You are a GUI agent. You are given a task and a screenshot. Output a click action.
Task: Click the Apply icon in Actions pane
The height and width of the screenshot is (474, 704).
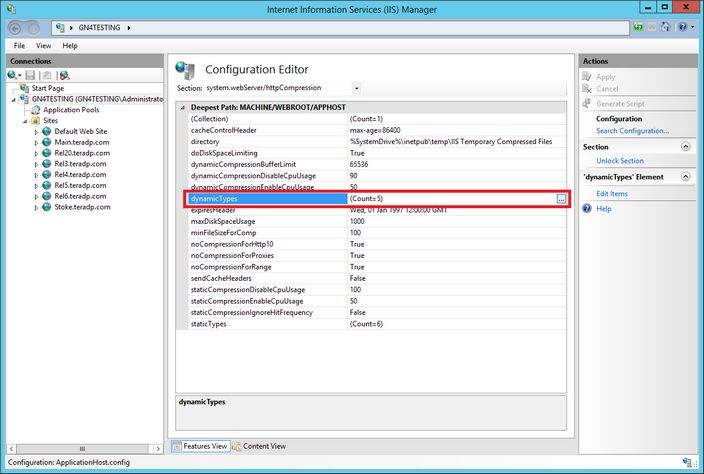point(587,76)
